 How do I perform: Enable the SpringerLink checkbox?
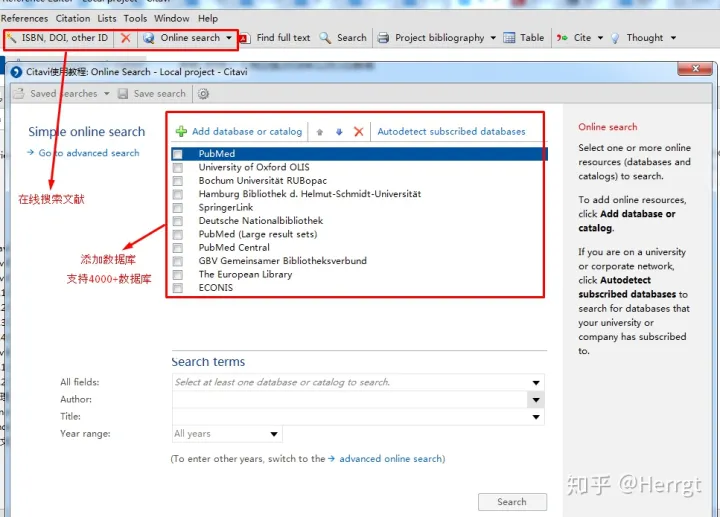(x=178, y=208)
